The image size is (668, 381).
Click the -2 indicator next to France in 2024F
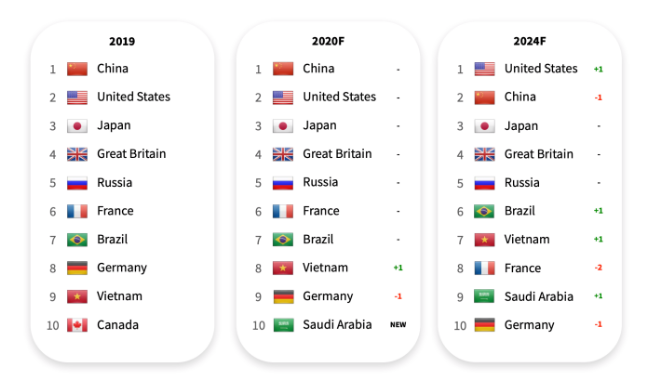pos(598,268)
